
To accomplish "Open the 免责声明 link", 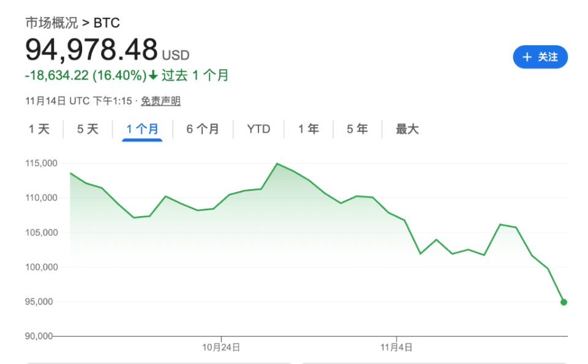I will pos(162,100).
